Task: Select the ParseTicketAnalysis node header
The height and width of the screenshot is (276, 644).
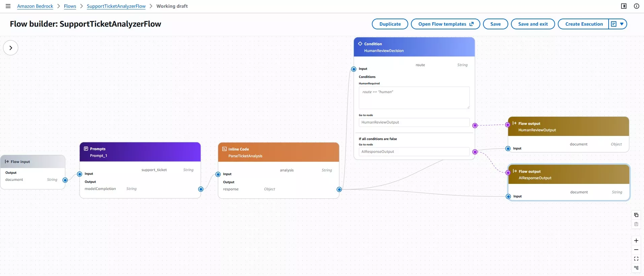Action: 279,152
